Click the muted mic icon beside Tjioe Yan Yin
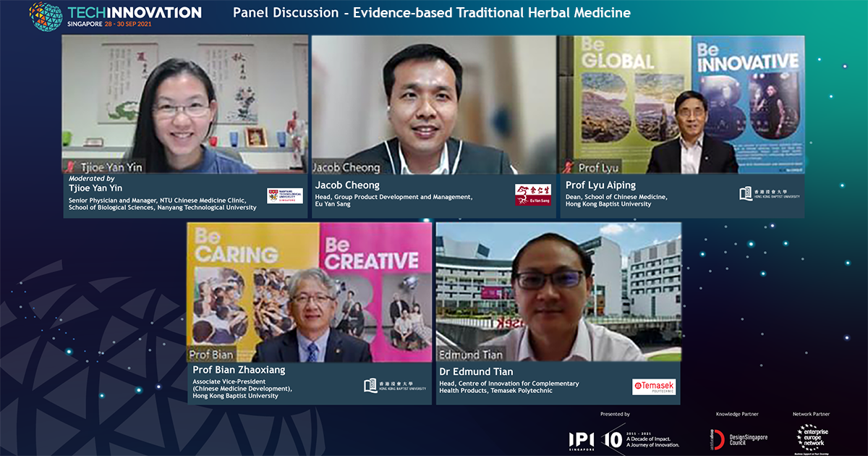868x456 pixels. click(72, 167)
